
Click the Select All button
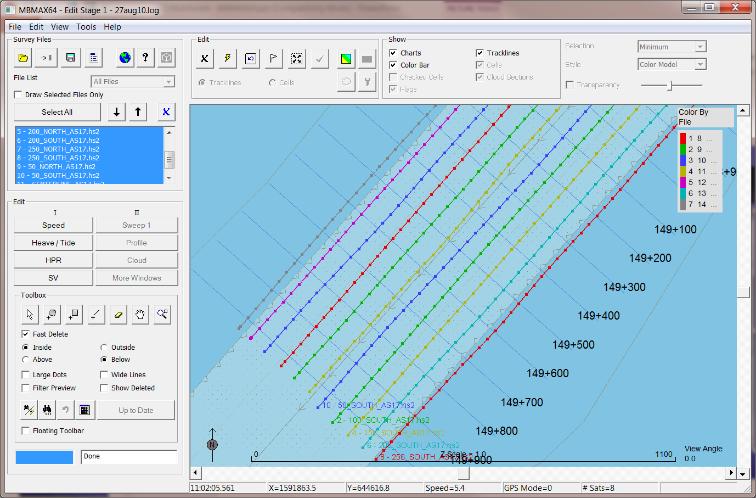[x=57, y=112]
